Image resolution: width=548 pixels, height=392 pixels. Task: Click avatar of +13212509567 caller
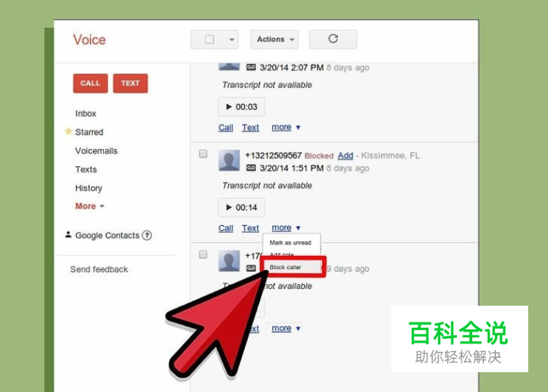click(229, 160)
